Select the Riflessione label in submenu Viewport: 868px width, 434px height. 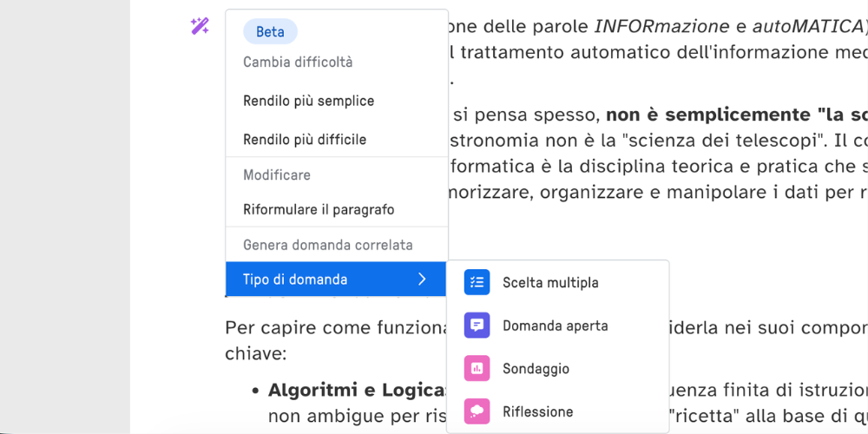point(537,411)
